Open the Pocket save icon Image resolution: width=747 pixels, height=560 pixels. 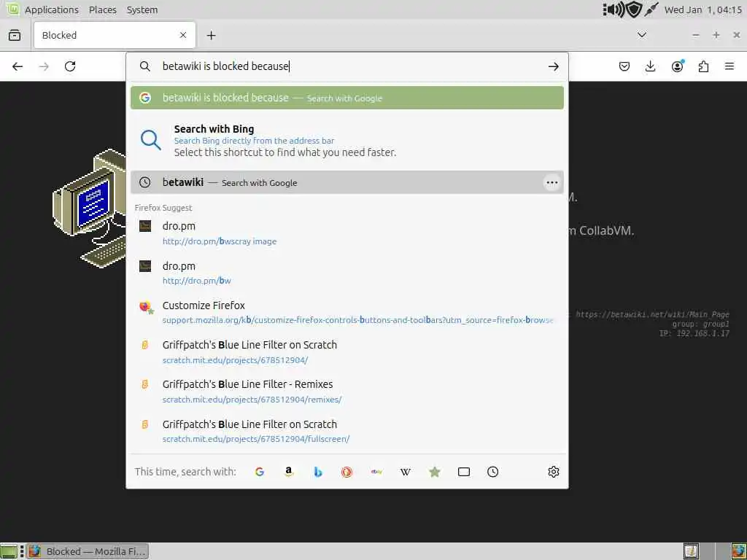[624, 66]
